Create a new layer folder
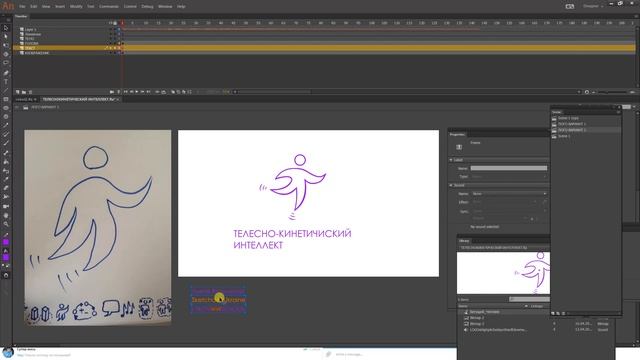The image size is (640, 360). pyautogui.click(x=24, y=92)
